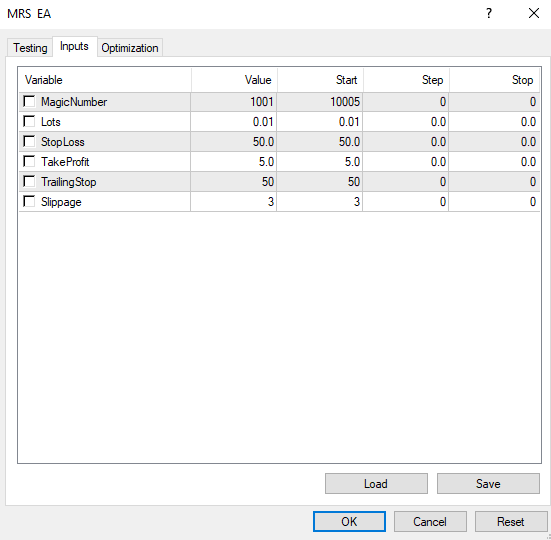Confirm with the OK button
This screenshot has height=540, width=551.
[x=349, y=521]
